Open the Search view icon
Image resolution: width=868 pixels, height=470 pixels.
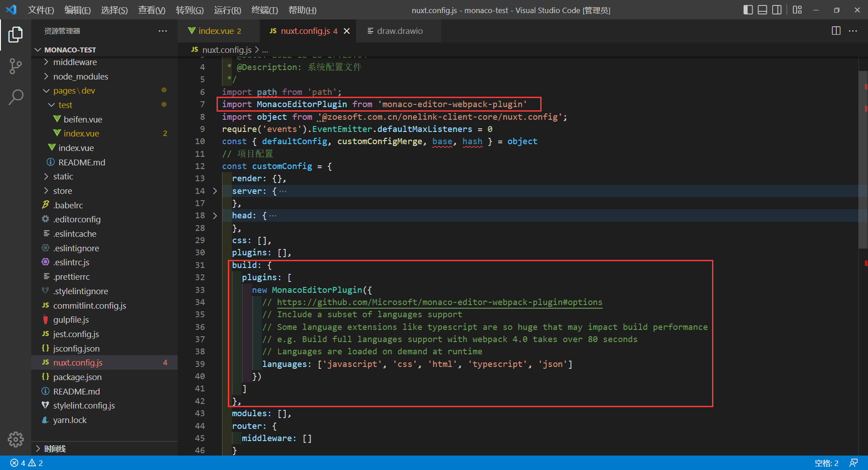15,97
